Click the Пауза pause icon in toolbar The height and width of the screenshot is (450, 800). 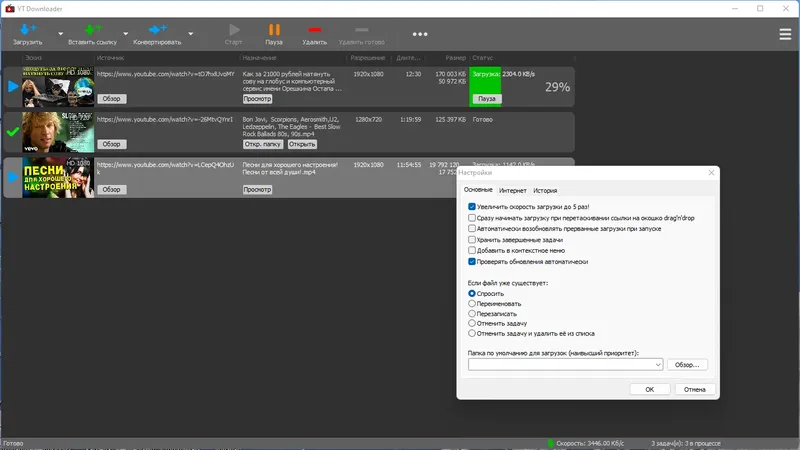click(274, 30)
